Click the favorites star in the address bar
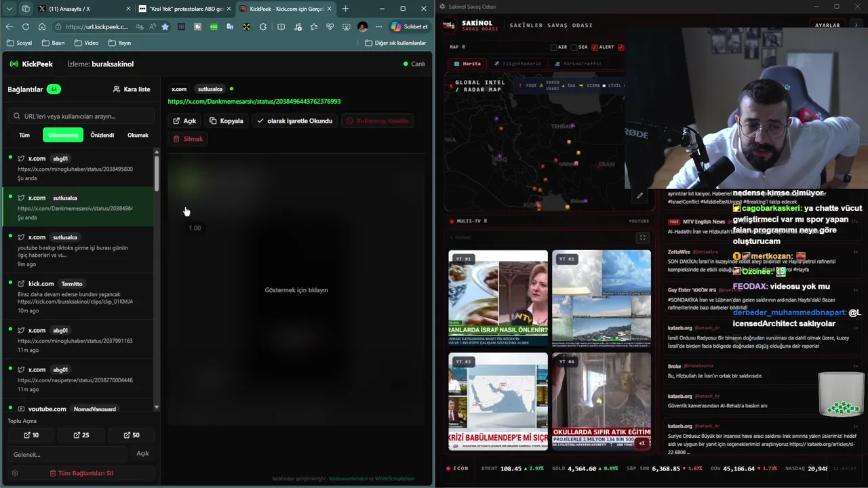The width and height of the screenshot is (868, 488). [165, 26]
